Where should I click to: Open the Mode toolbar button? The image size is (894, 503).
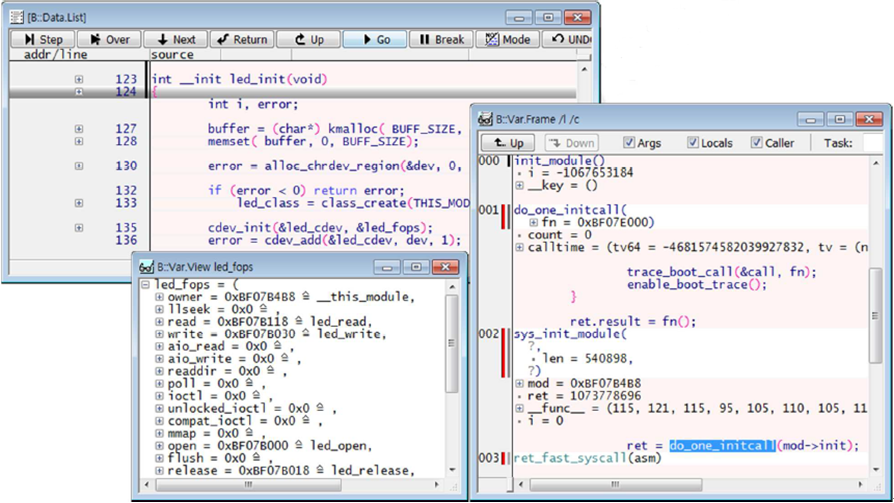507,39
